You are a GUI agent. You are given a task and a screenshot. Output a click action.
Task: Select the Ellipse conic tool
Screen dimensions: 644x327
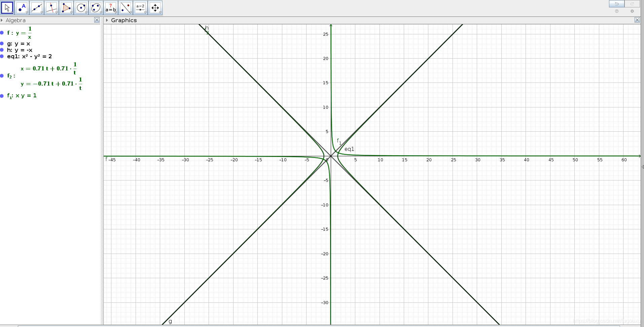tap(96, 7)
